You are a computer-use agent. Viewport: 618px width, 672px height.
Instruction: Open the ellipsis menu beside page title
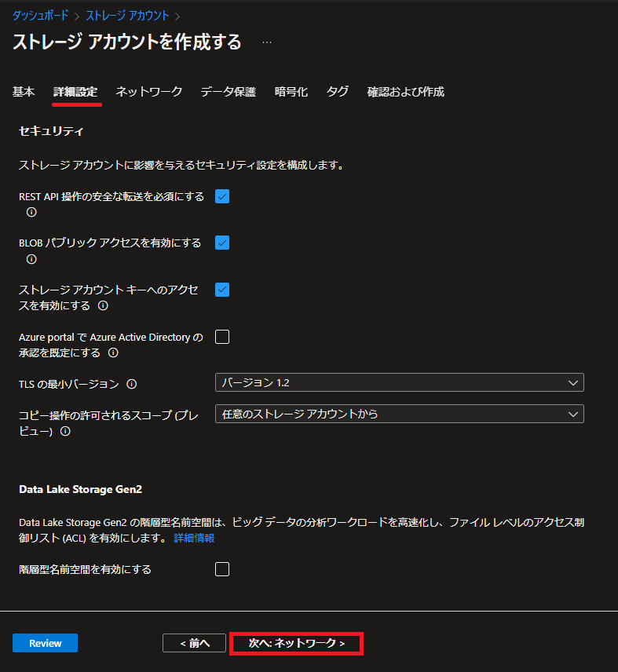pyautogui.click(x=267, y=42)
